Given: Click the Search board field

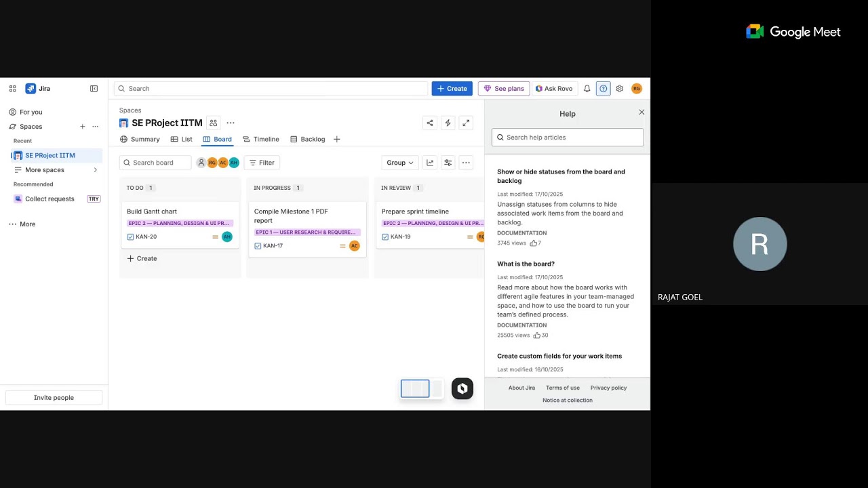Looking at the screenshot, I should pos(155,163).
